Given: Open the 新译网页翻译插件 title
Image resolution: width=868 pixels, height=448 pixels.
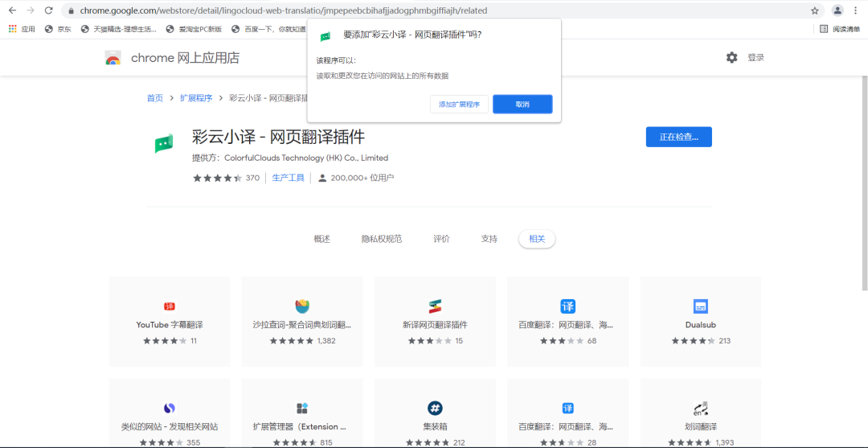Looking at the screenshot, I should (x=435, y=324).
